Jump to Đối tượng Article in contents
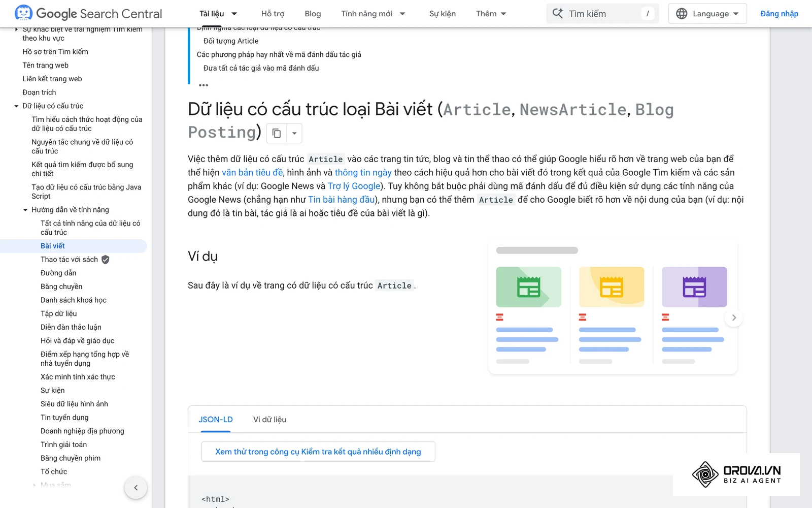Viewport: 812px width, 508px height. (x=231, y=41)
